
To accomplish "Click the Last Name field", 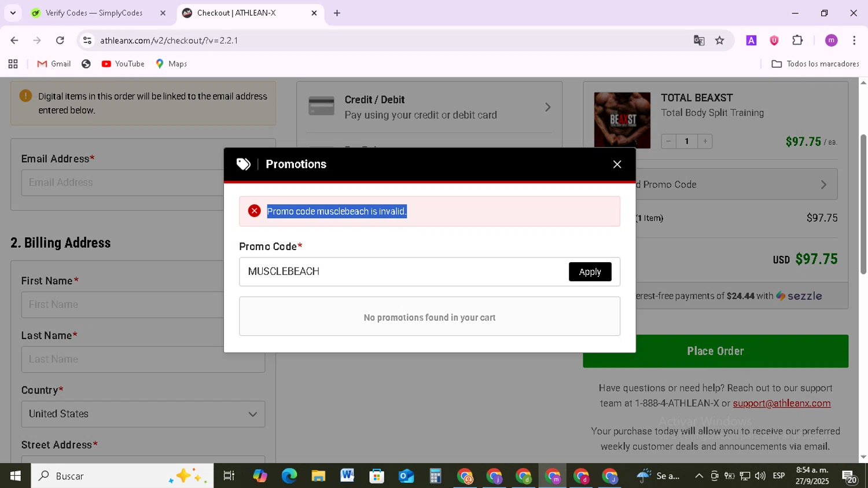I will [x=143, y=359].
